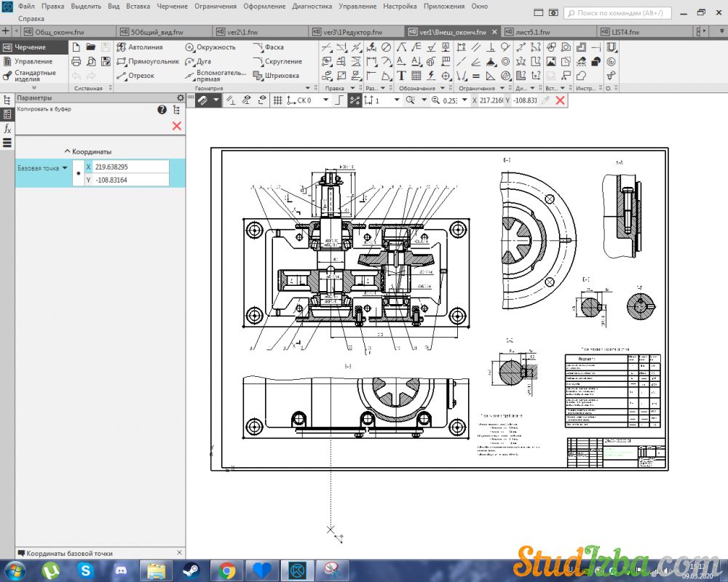Viewport: 728px width, 582px height.
Task: Open file using the folder icon
Action: click(91, 47)
